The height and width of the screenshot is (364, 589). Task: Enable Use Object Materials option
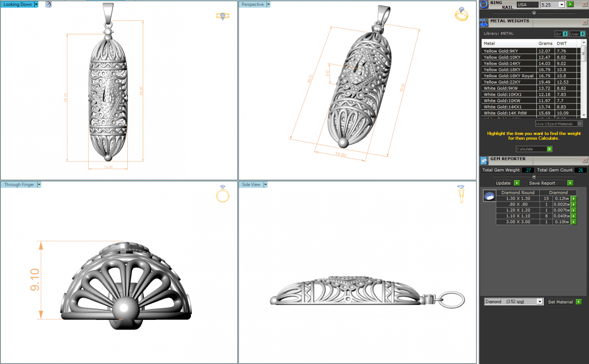pyautogui.click(x=580, y=124)
